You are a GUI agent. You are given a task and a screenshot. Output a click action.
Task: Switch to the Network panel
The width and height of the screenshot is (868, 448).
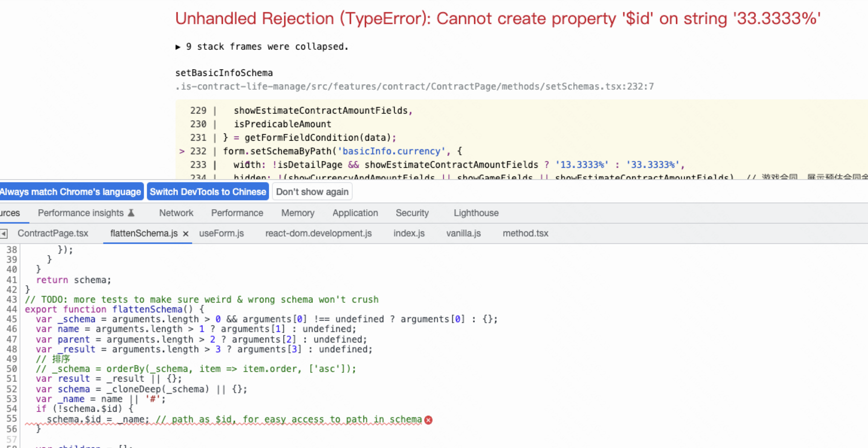pos(176,213)
